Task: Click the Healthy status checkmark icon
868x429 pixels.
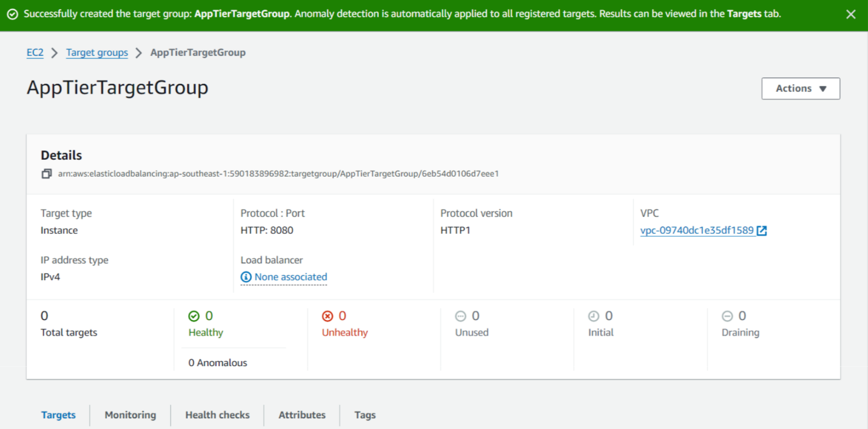Action: pyautogui.click(x=194, y=316)
